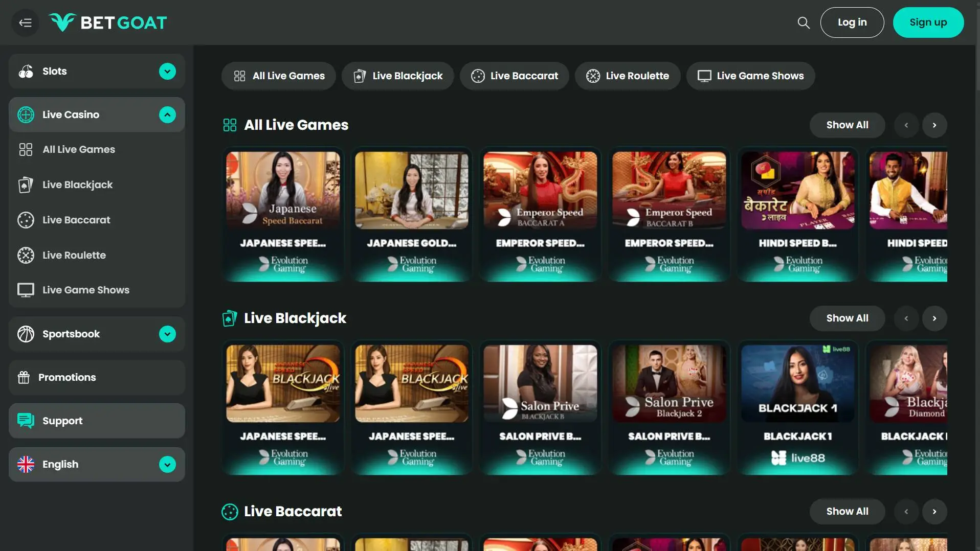980x551 pixels.
Task: Select the All Live Games top tab
Action: (x=279, y=76)
